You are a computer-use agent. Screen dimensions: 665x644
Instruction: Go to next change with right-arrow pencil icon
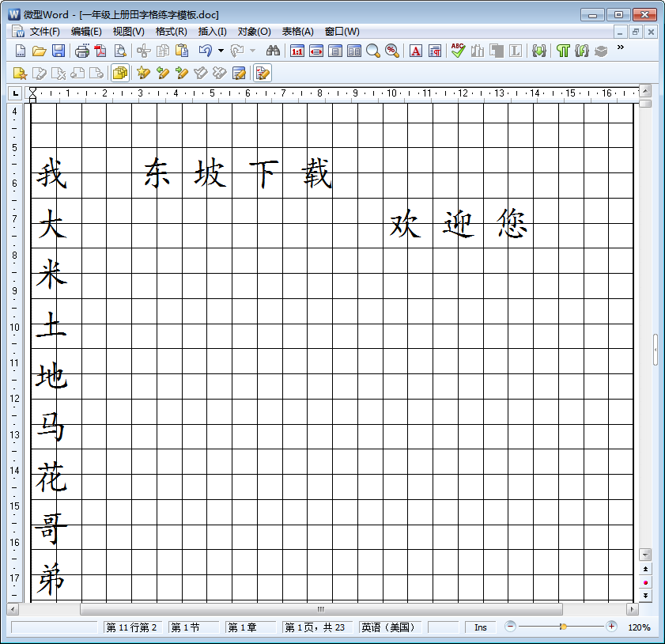coord(182,73)
